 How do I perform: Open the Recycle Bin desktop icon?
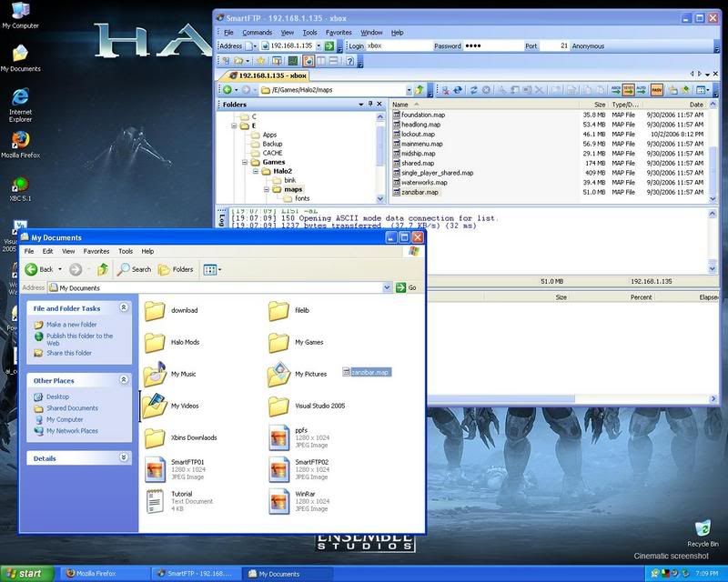(x=703, y=534)
